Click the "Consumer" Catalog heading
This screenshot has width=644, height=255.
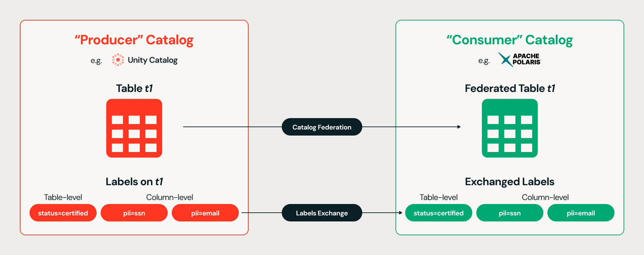pos(510,40)
